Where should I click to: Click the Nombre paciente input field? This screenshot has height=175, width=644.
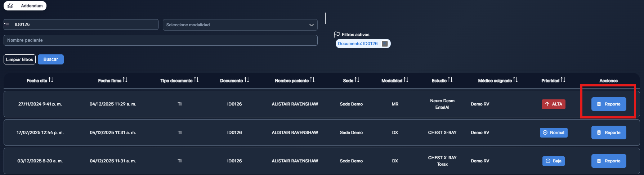(160, 40)
